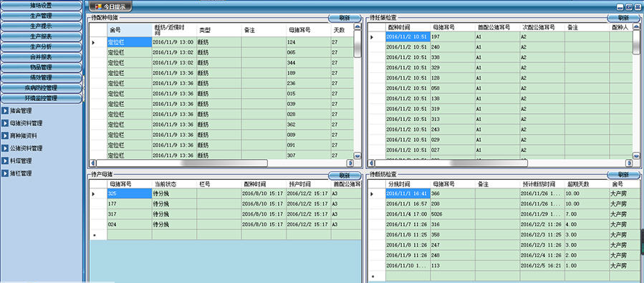
Task: Open the 生产提示 menu section
Action: coord(41,27)
